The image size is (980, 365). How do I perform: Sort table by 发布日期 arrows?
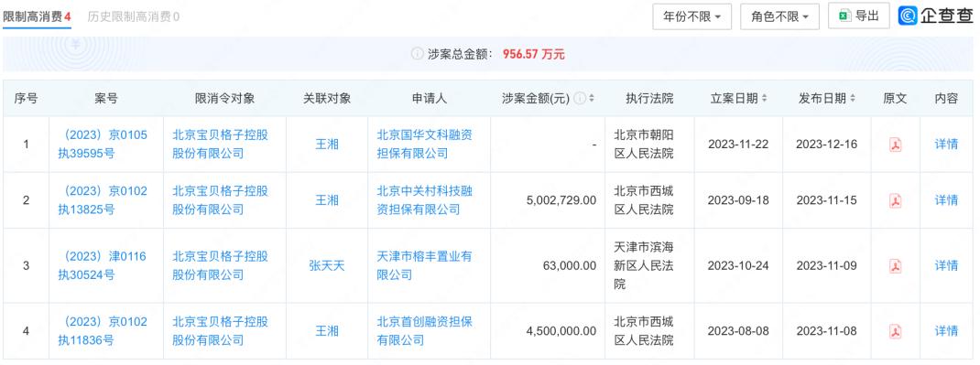(853, 99)
